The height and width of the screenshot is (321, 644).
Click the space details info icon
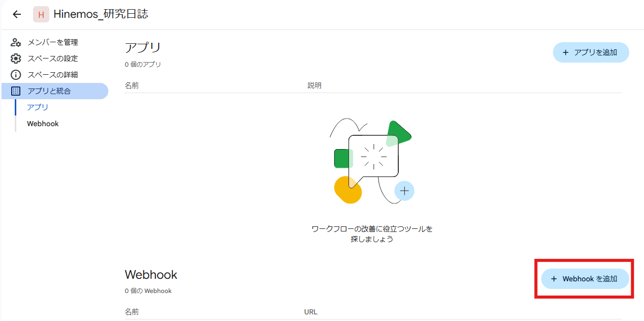(15, 75)
